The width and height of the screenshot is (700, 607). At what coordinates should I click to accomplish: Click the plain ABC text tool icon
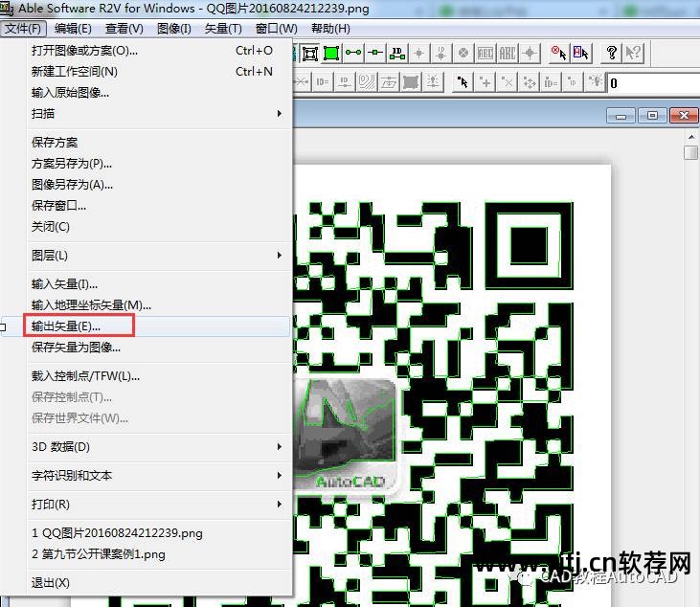(x=508, y=54)
